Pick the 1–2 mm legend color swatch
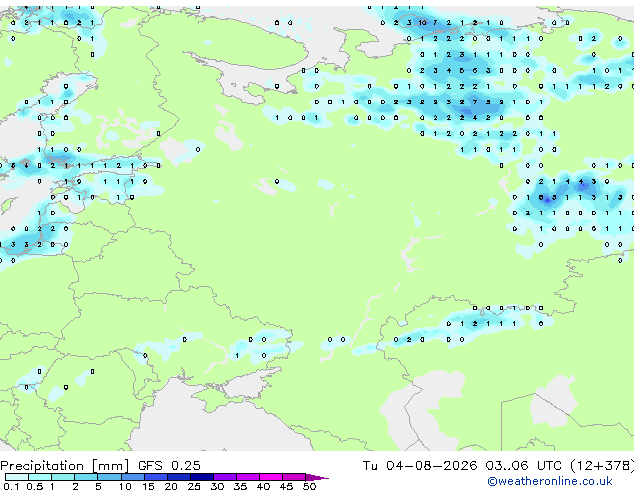 (63, 477)
